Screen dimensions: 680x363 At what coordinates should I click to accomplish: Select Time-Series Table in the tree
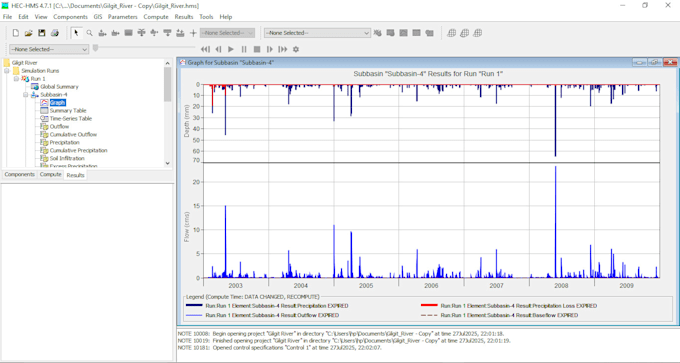click(71, 118)
